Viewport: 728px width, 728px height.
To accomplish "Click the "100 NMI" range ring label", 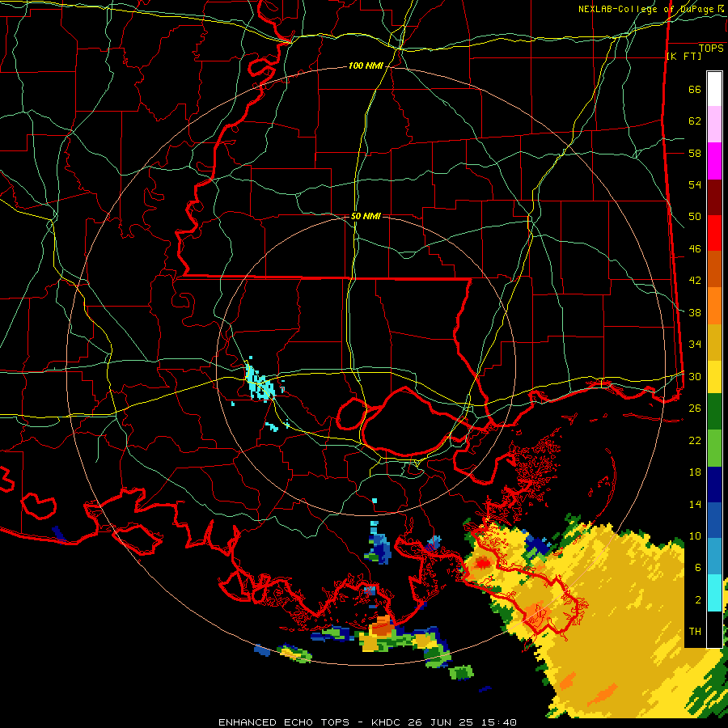I will (366, 66).
